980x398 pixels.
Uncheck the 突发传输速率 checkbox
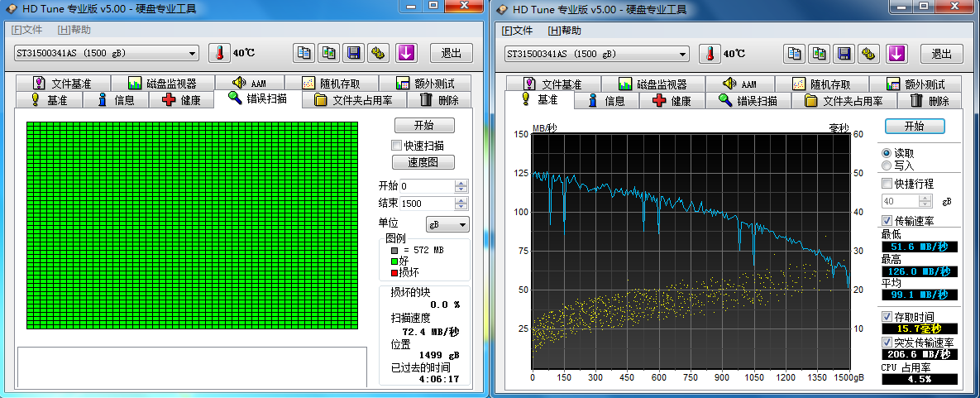coord(887,343)
